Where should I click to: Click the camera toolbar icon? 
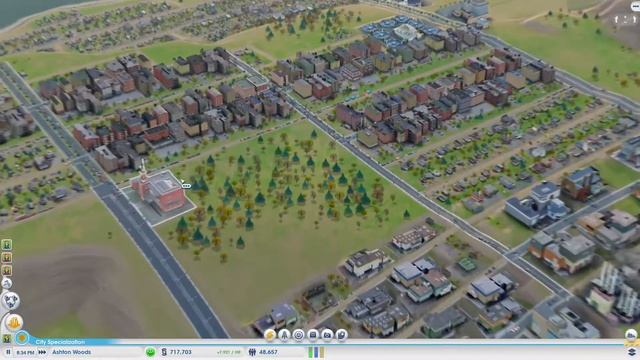tap(327, 335)
